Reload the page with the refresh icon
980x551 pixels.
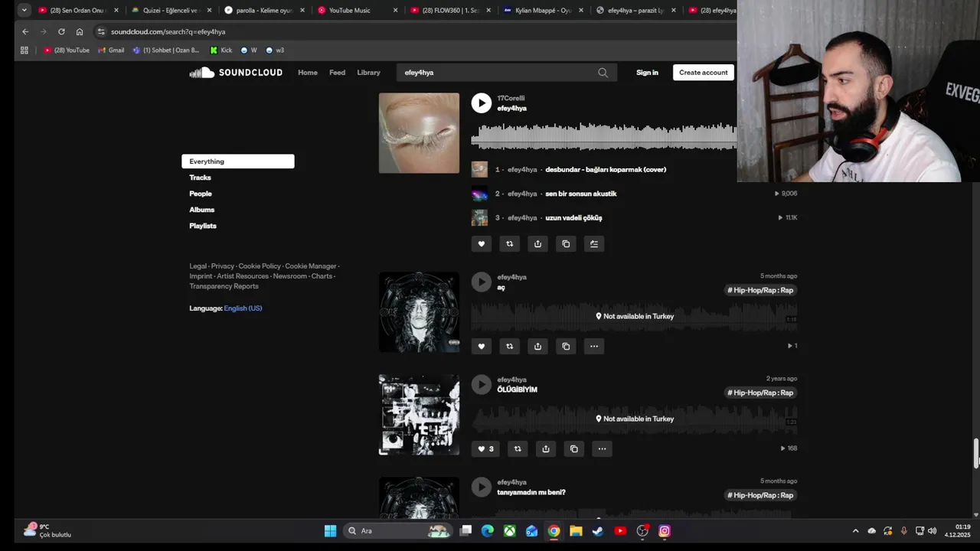coord(61,32)
